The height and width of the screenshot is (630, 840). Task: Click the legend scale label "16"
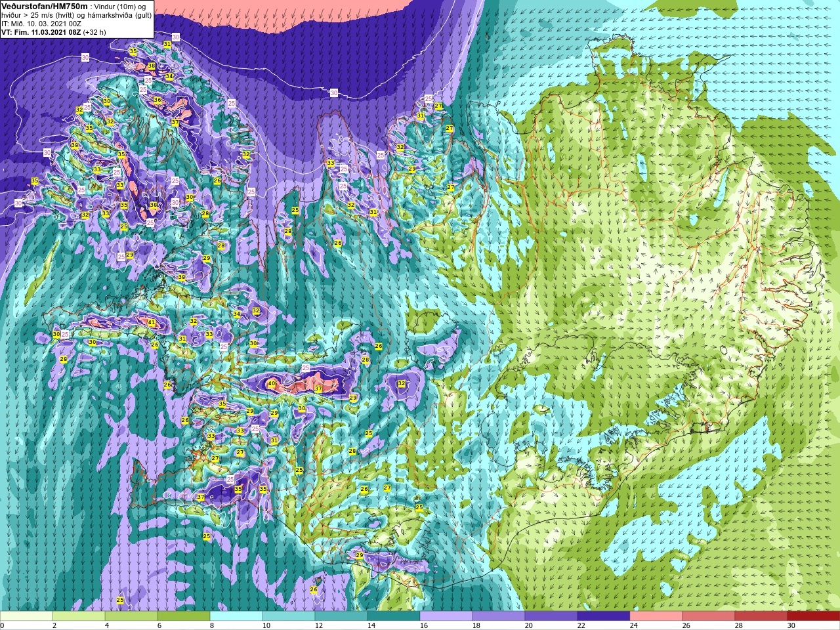(423, 625)
